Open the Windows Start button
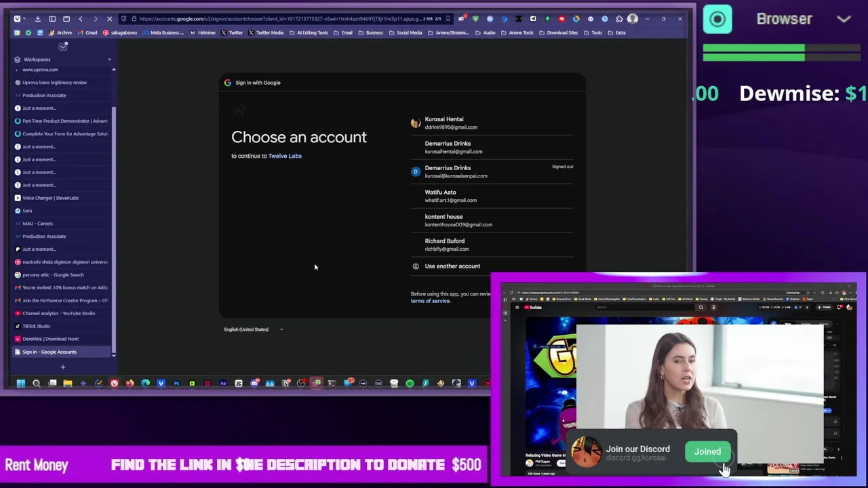 21,384
